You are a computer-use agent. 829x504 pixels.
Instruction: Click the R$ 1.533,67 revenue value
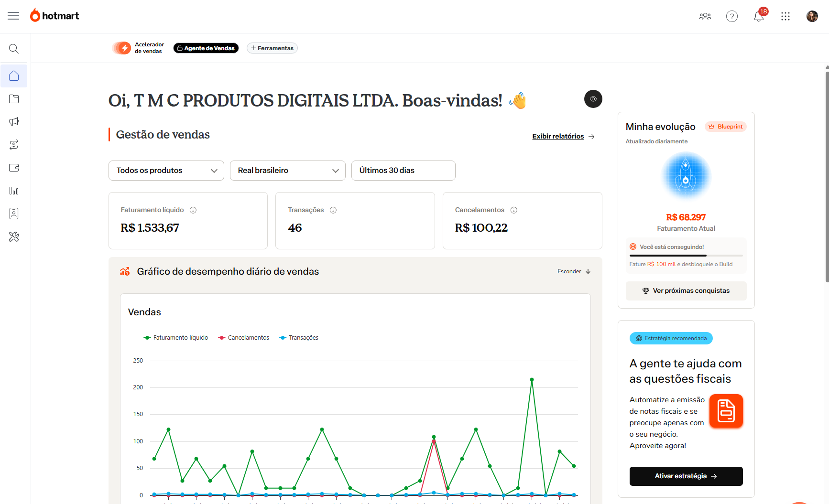(x=150, y=228)
